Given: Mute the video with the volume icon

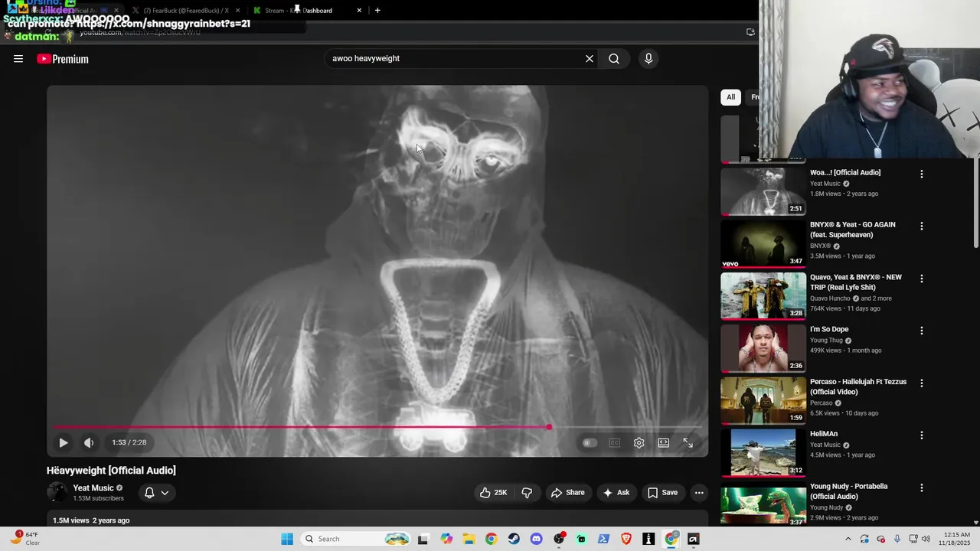Looking at the screenshot, I should [x=89, y=442].
